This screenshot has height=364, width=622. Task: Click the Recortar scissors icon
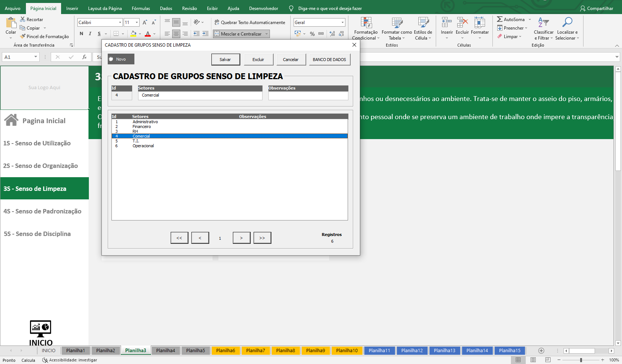tap(23, 19)
